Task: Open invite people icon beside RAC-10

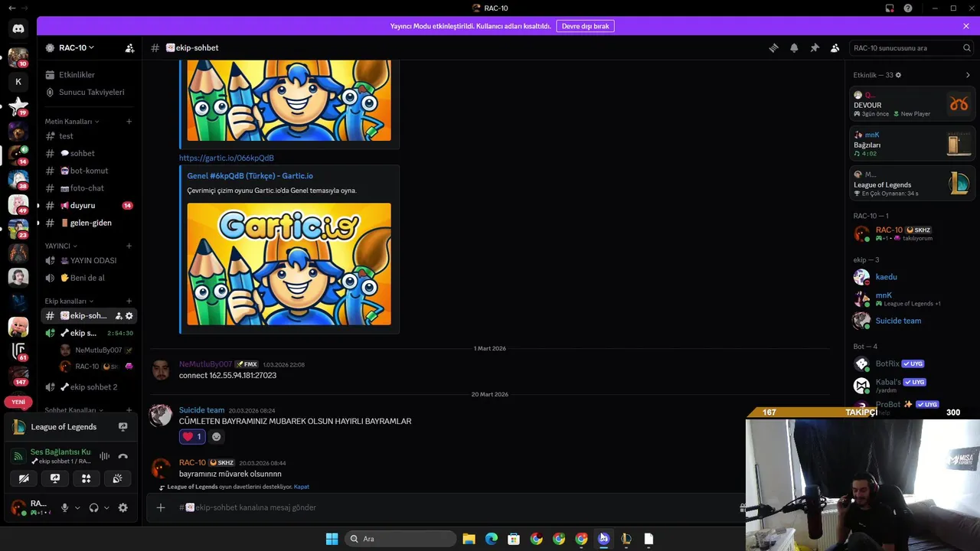Action: [x=129, y=47]
